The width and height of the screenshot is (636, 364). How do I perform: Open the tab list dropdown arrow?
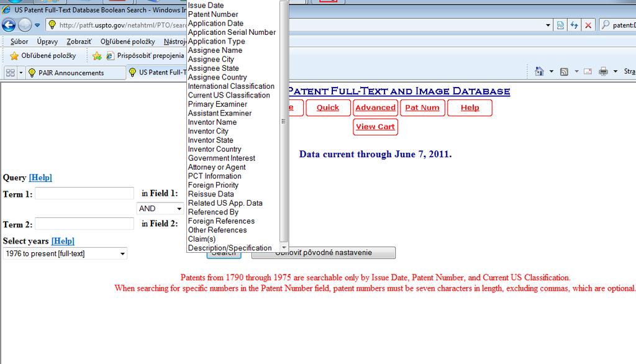tap(20, 73)
